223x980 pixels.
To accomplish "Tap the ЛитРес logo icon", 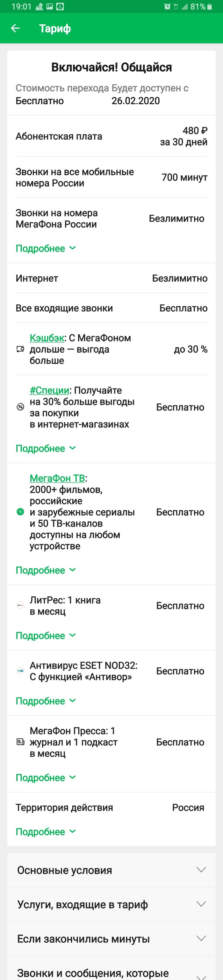I will (x=21, y=606).
